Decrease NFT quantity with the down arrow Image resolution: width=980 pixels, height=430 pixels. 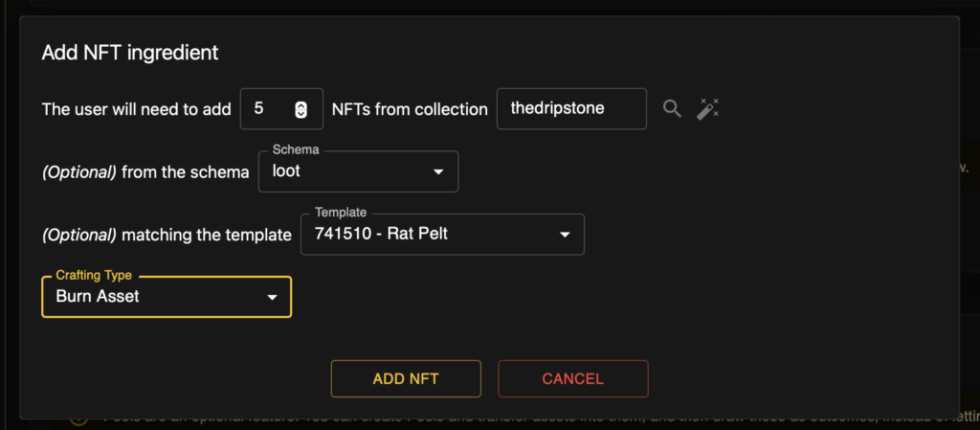point(301,113)
